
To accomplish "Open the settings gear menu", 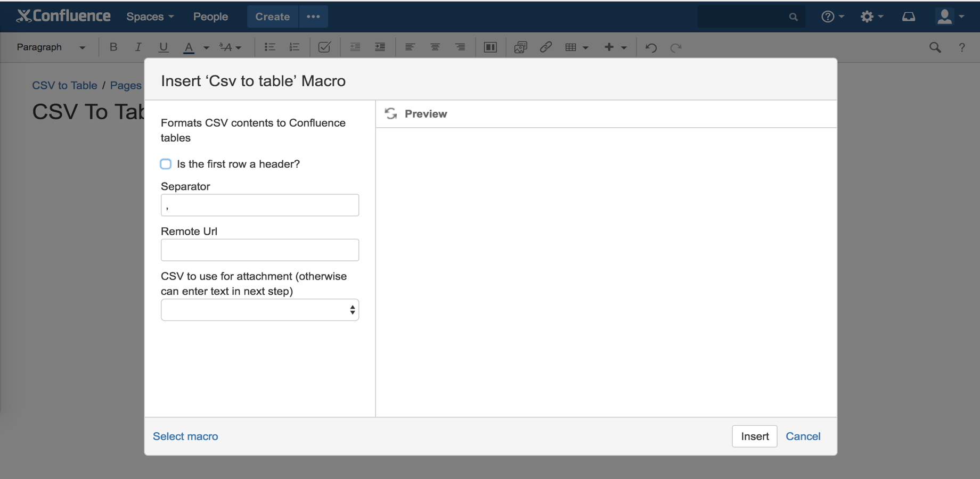I will [x=871, y=16].
